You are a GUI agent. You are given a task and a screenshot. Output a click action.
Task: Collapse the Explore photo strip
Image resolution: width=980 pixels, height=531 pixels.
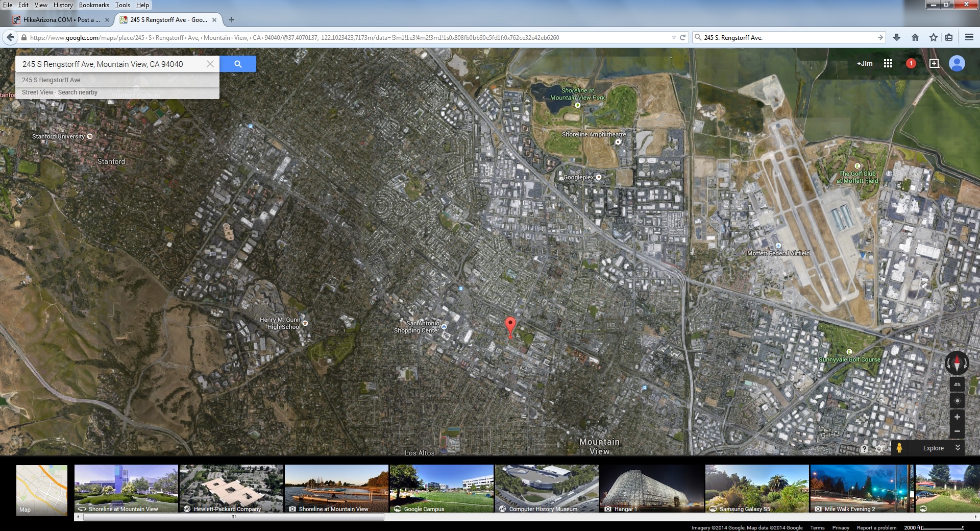point(958,447)
